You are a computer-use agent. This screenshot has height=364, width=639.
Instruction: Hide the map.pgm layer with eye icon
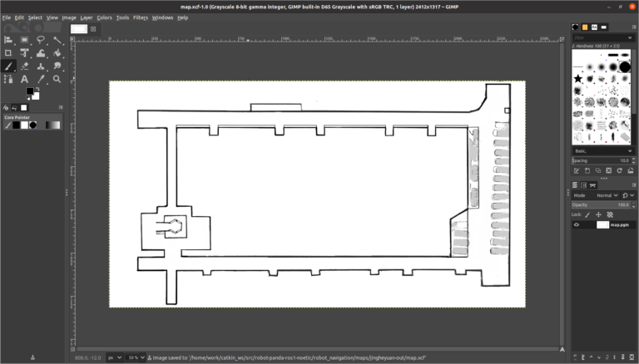click(x=576, y=224)
